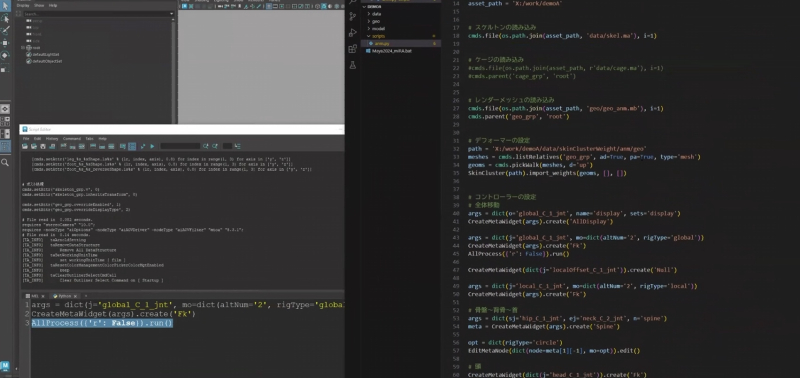800x378 pixels.
Task: Add new tab with plus button in Script Editor
Action: click(86, 296)
